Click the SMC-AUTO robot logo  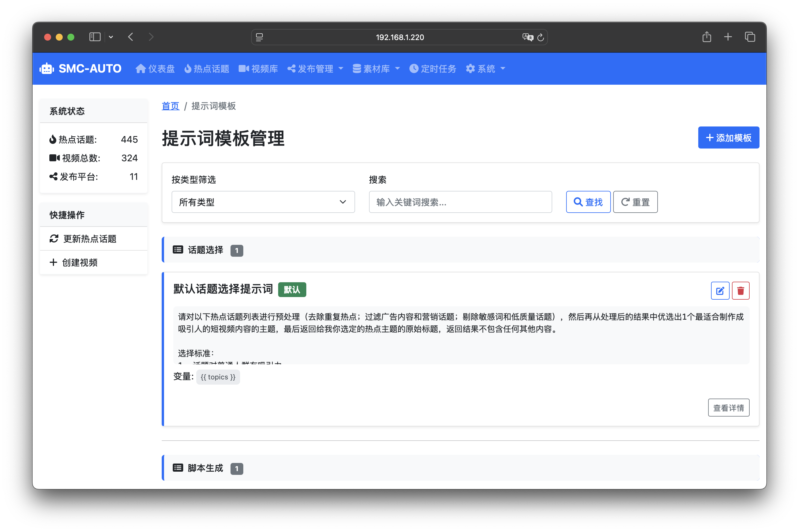coord(47,68)
